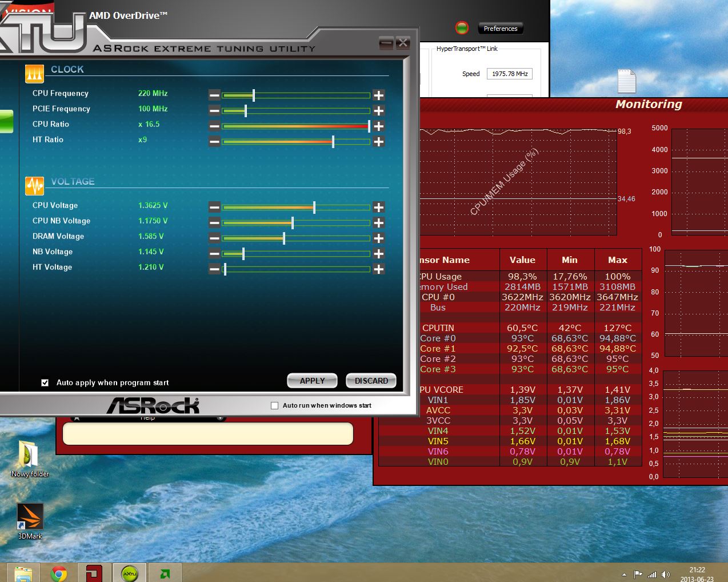Viewport: 728px width, 582px height.
Task: Click the HT Ratio slider handle
Action: pyautogui.click(x=333, y=141)
